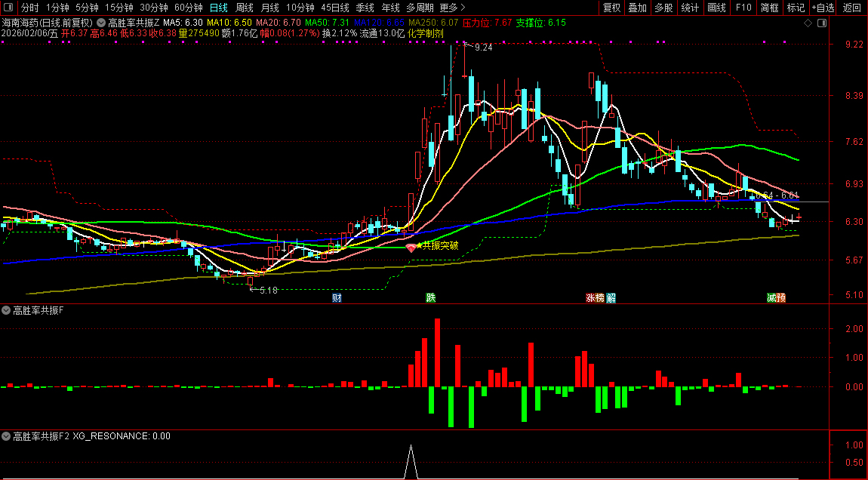The width and height of the screenshot is (868, 480).
Task: Click the 量275490 volume value
Action: (x=199, y=33)
